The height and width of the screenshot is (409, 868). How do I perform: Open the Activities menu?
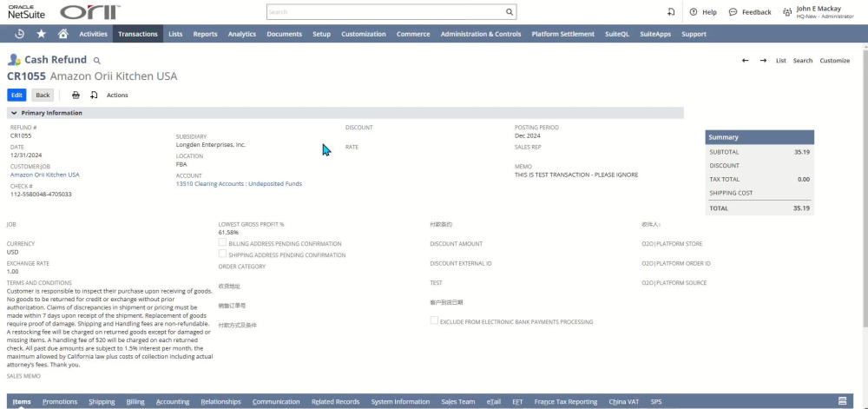point(93,34)
